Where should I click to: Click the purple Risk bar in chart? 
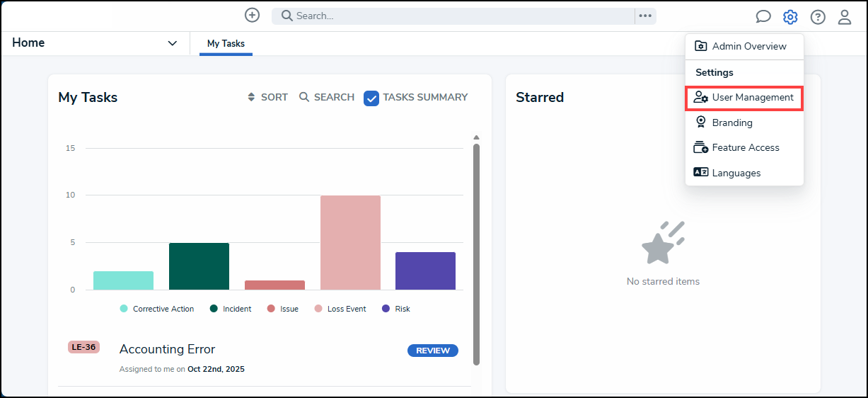point(425,271)
